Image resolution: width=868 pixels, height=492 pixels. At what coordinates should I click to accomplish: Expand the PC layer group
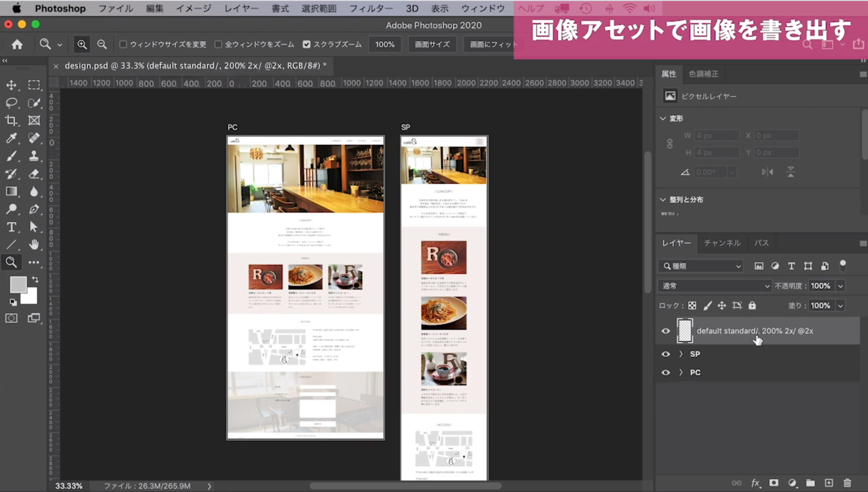click(x=681, y=372)
